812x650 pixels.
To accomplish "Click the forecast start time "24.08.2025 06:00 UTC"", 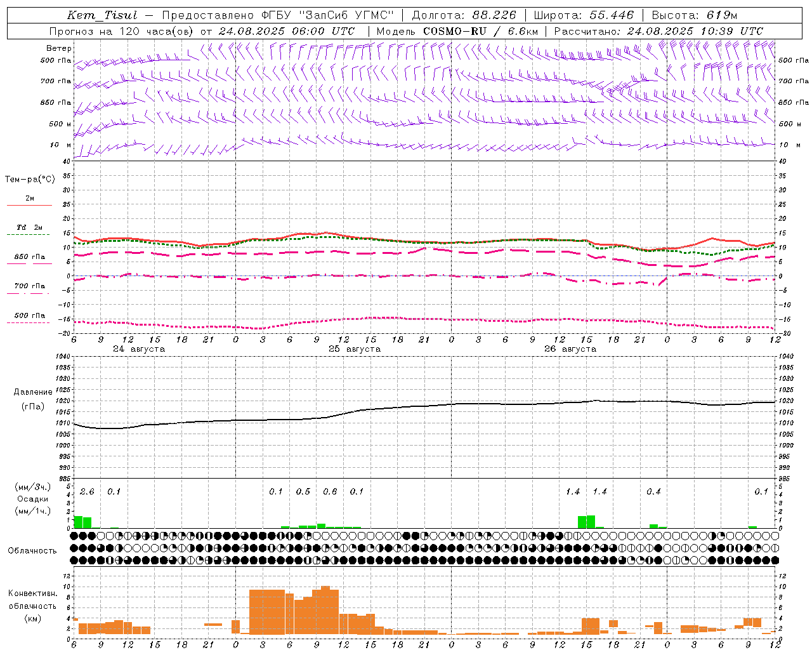I will tap(287, 31).
